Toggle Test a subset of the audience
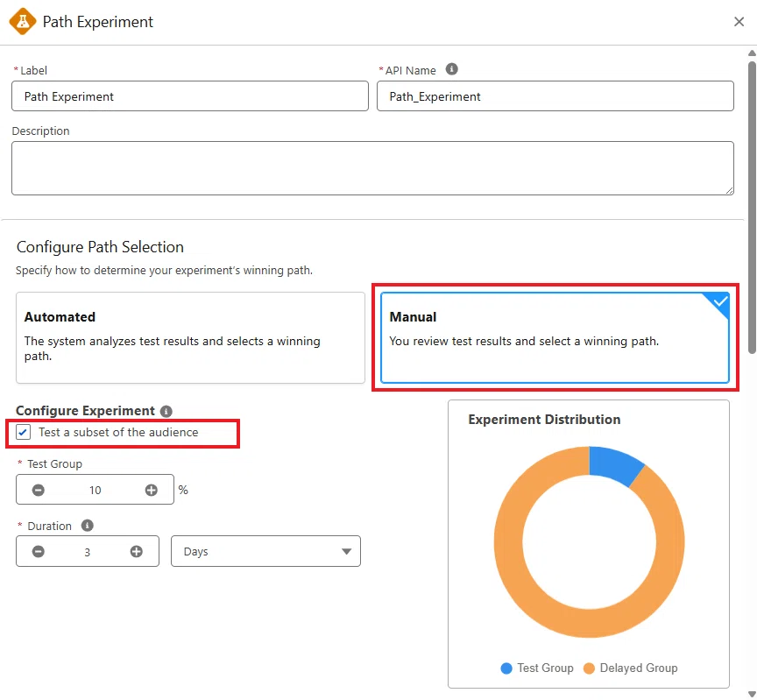 (23, 432)
